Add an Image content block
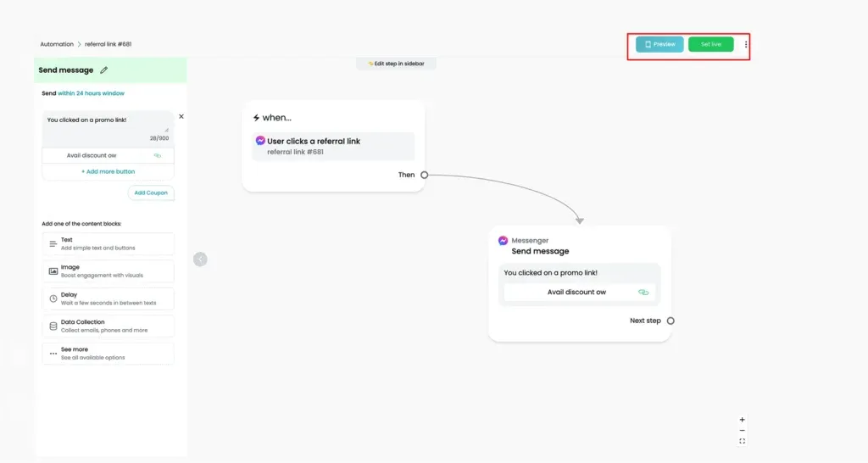The image size is (868, 463). tap(108, 271)
